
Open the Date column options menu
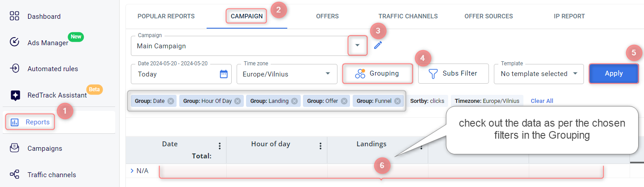click(220, 146)
